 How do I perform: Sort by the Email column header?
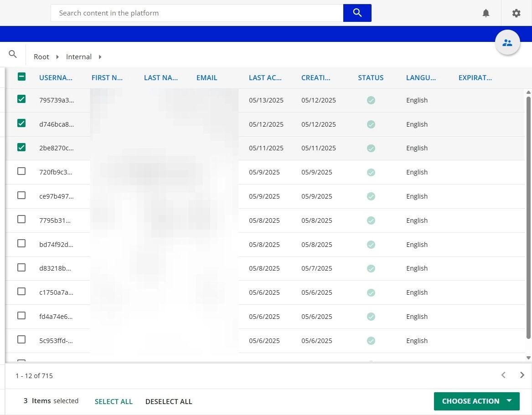pyautogui.click(x=207, y=77)
